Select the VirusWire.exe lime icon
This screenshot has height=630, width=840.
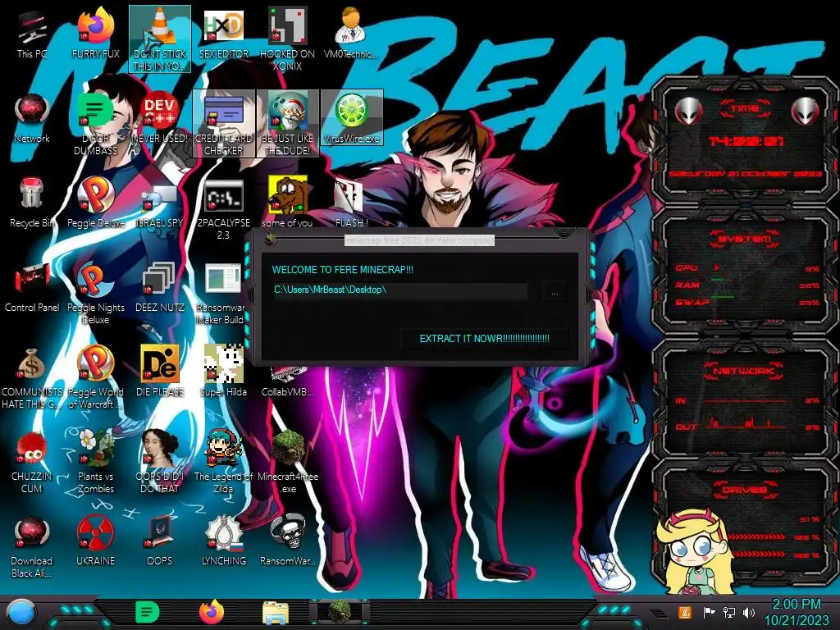[x=351, y=118]
